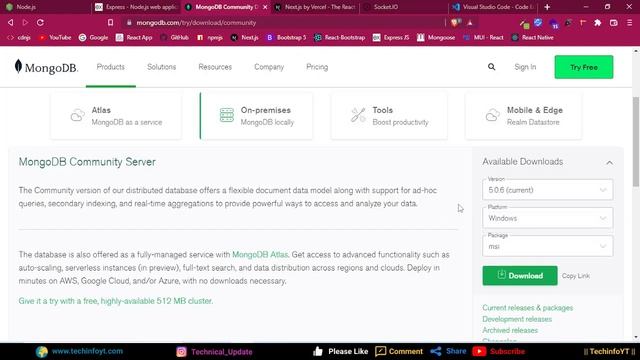Switch to the Next.js by Vercel tab
640x360 pixels.
pos(316,7)
